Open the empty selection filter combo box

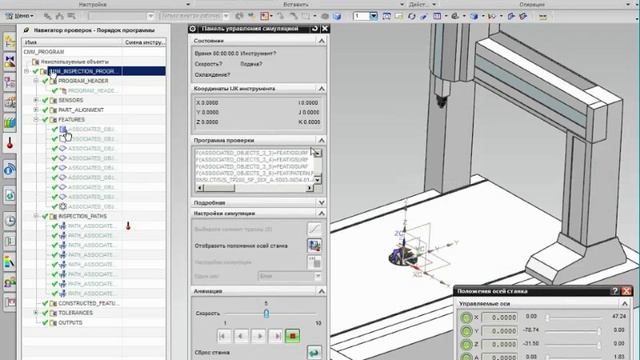tap(121, 16)
